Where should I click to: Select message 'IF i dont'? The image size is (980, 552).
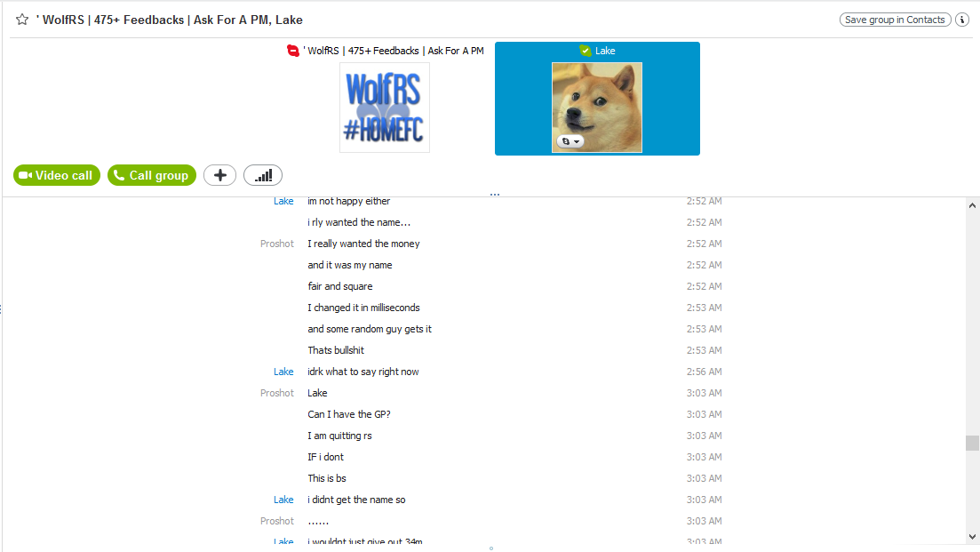pos(325,457)
